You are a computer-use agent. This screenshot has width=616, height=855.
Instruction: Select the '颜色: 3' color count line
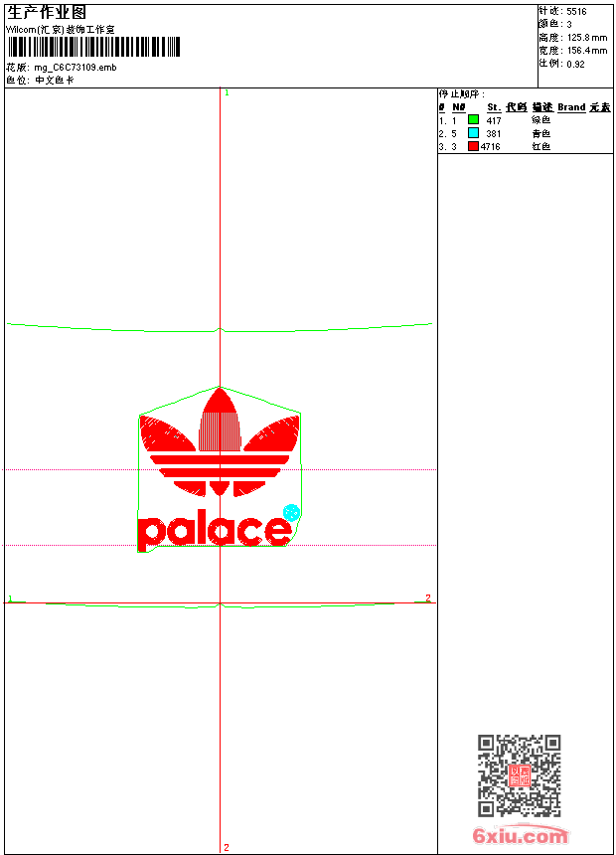click(x=555, y=24)
